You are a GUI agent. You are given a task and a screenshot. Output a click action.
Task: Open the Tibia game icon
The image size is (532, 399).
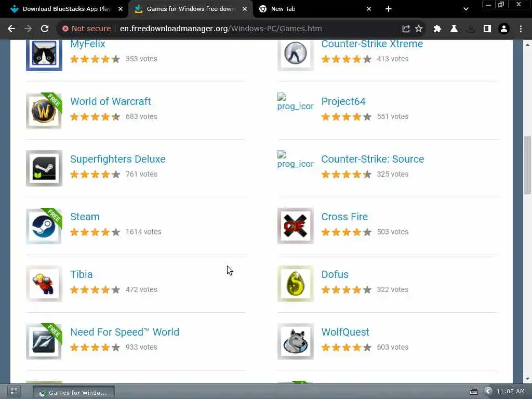[44, 284]
